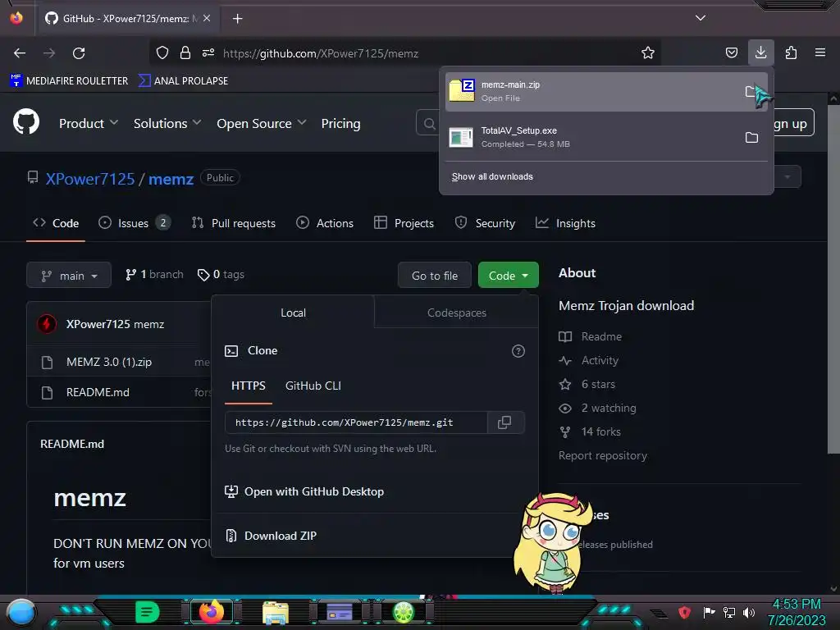
Task: Open the Activity link in About
Action: 589,361
